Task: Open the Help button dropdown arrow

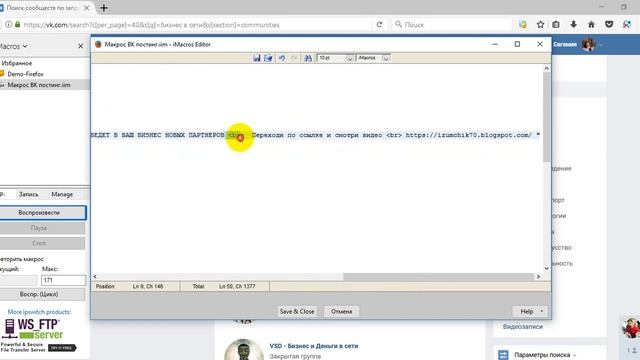Action: [542, 311]
